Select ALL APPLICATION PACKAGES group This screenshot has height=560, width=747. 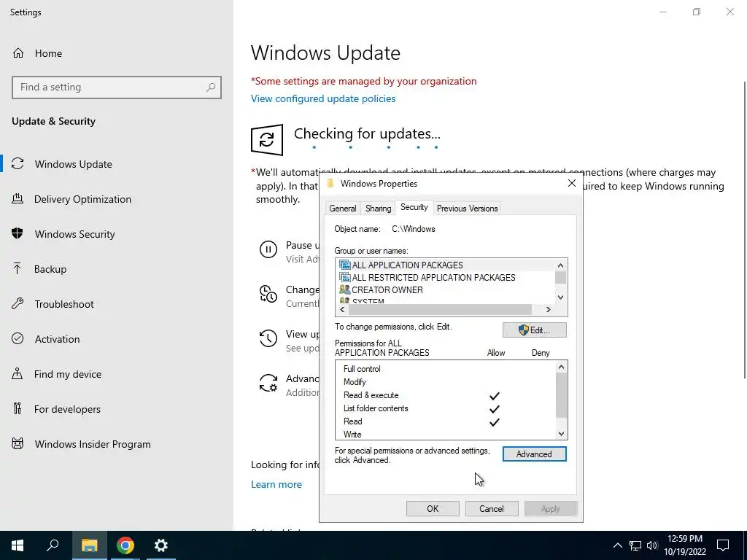click(x=407, y=265)
